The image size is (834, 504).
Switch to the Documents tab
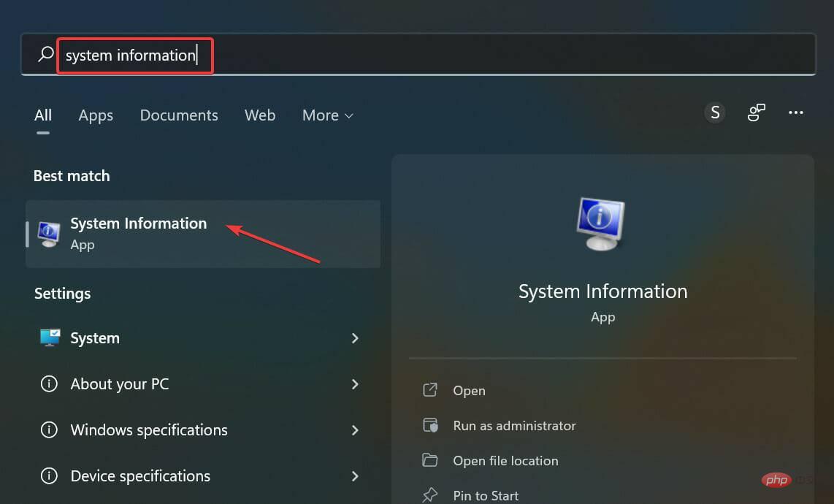(x=178, y=115)
